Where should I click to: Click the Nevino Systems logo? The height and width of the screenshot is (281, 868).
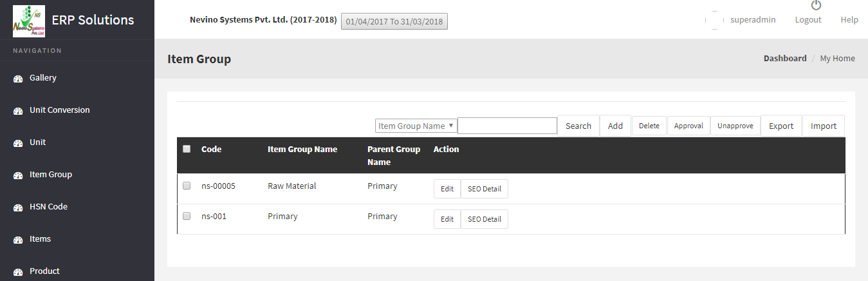(x=29, y=20)
